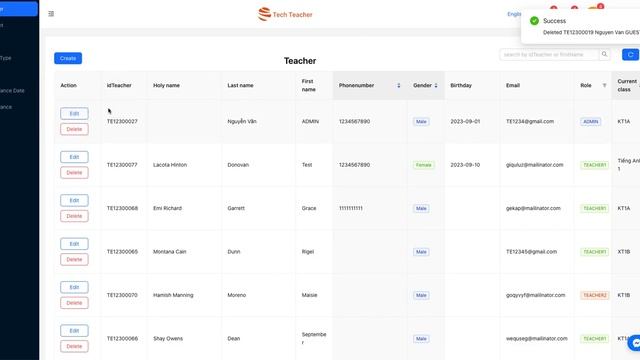This screenshot has width=640, height=360.
Task: Click the green Success check icon
Action: pos(534,21)
